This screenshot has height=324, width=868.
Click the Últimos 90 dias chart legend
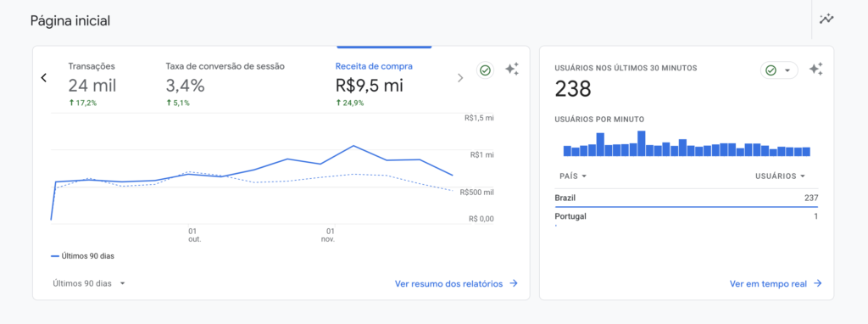pyautogui.click(x=82, y=256)
